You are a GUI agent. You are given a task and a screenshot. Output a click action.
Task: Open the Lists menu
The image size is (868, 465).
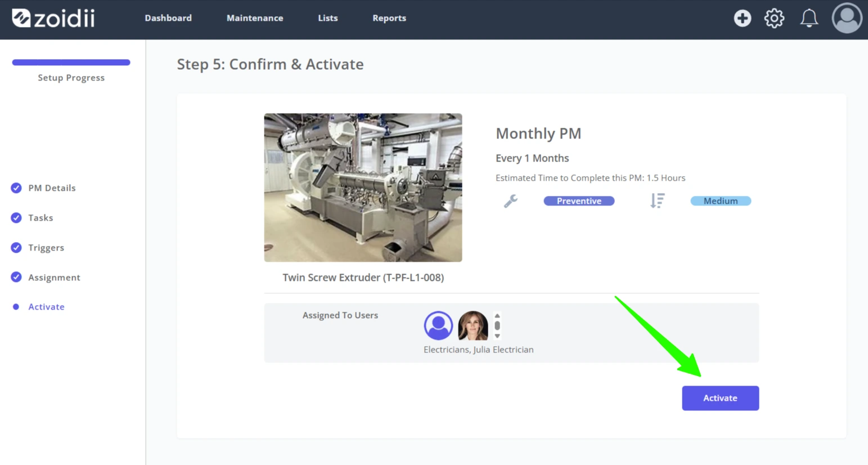point(328,18)
